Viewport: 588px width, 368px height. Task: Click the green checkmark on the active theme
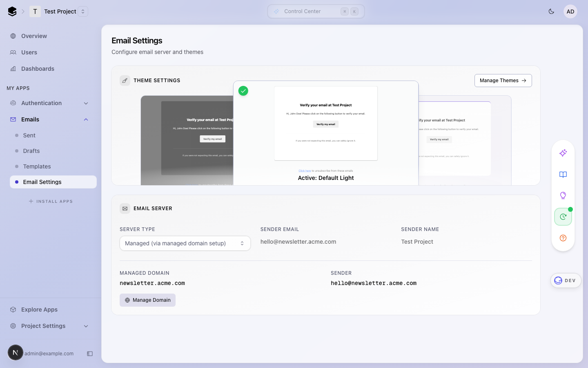pyautogui.click(x=243, y=91)
